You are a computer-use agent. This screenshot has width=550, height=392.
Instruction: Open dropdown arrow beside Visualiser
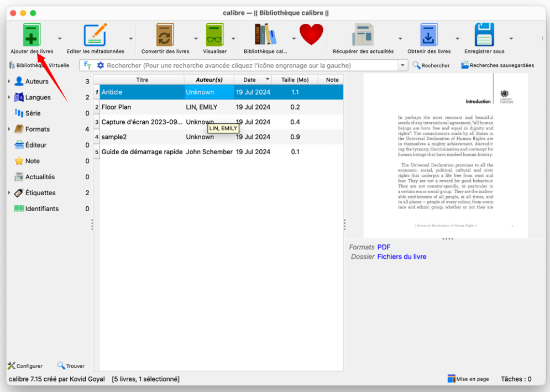pos(233,39)
